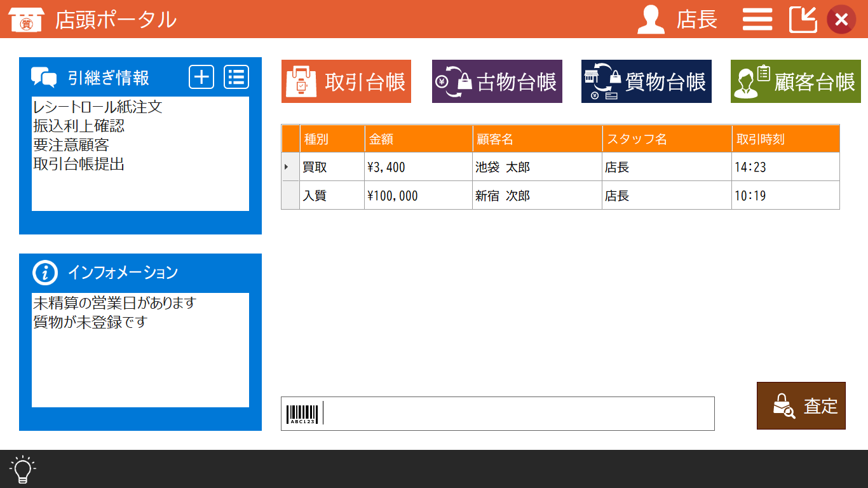Select 未精算の営業日があります notice

115,303
